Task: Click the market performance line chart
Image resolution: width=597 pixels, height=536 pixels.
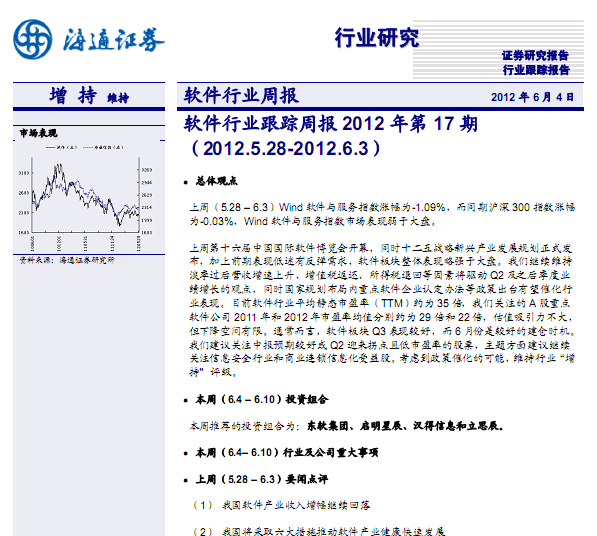Action: (x=86, y=198)
